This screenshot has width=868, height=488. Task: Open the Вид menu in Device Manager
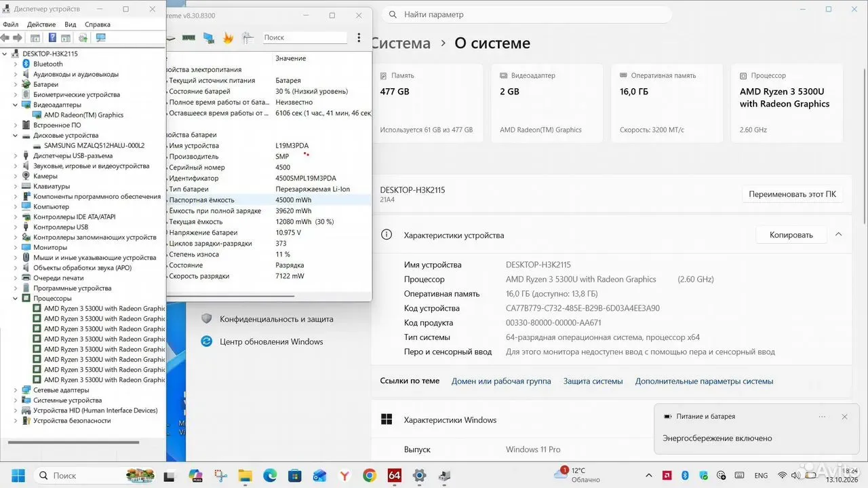[x=71, y=24]
